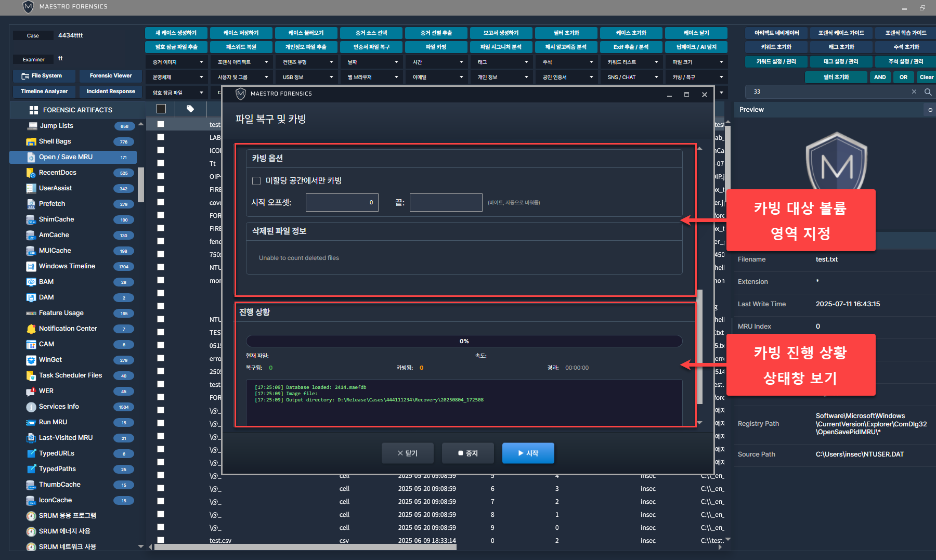Image resolution: width=936 pixels, height=560 pixels.
Task: Open the 증거 이미지 dropdown
Action: 178,62
